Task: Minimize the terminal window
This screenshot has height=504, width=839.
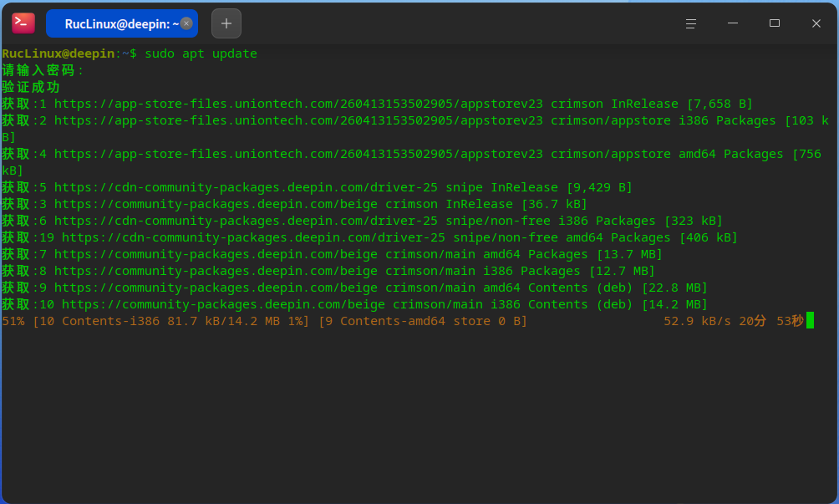Action: (x=733, y=23)
